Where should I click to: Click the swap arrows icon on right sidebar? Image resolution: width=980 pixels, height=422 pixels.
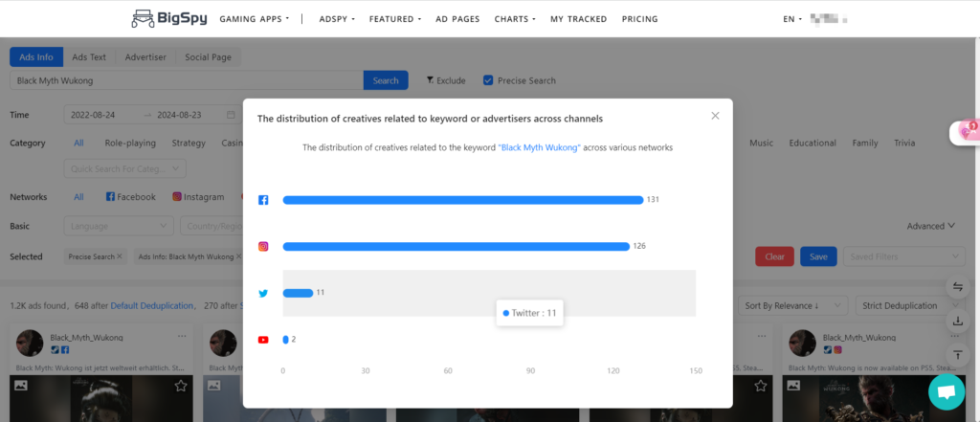[958, 287]
